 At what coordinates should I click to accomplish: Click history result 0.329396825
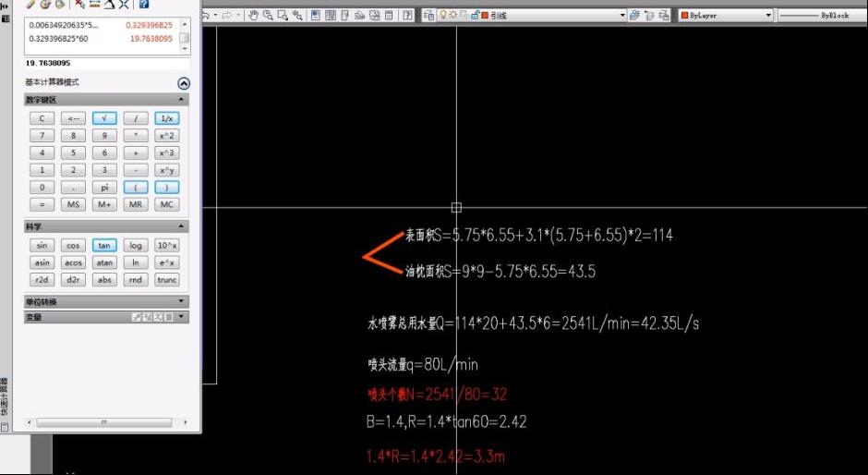149,26
